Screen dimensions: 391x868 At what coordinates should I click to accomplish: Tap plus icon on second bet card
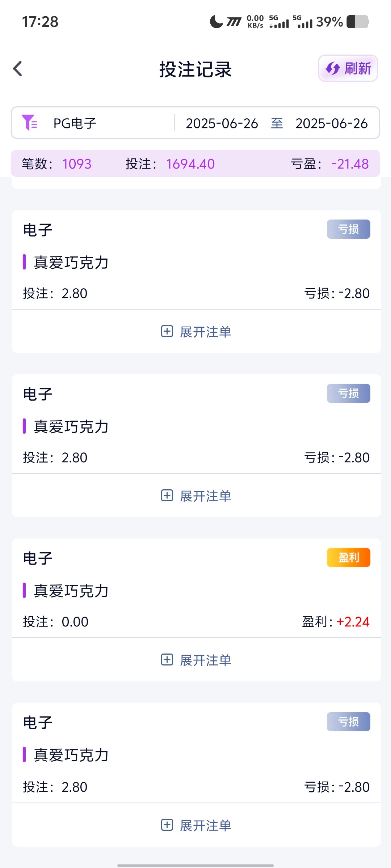(x=167, y=495)
